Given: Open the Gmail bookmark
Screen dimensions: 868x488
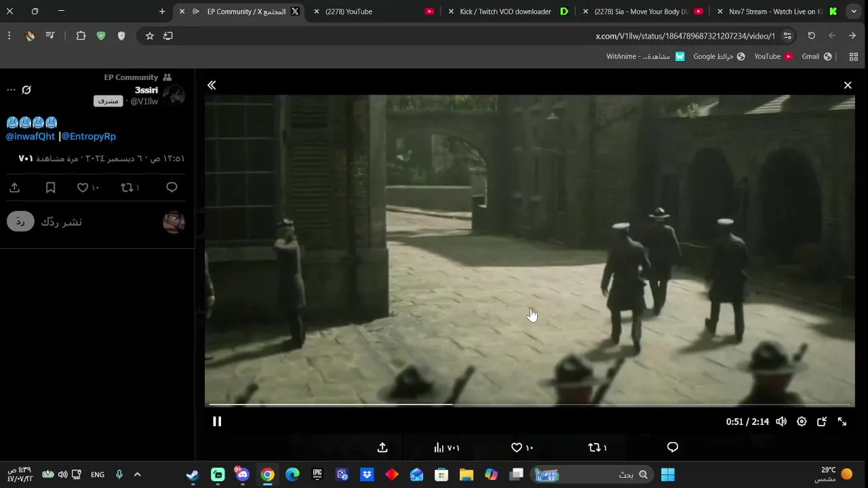Looking at the screenshot, I should pyautogui.click(x=816, y=57).
